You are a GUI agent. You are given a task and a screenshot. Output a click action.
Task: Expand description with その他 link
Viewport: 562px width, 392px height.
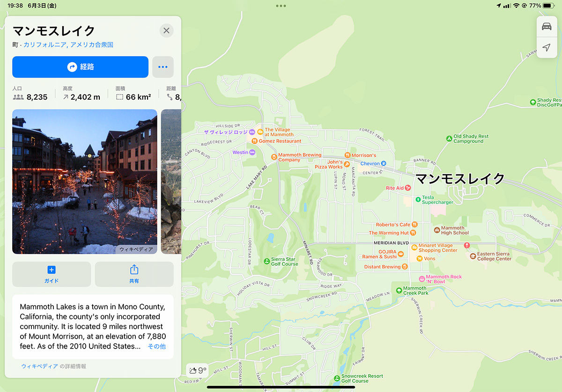pos(157,347)
